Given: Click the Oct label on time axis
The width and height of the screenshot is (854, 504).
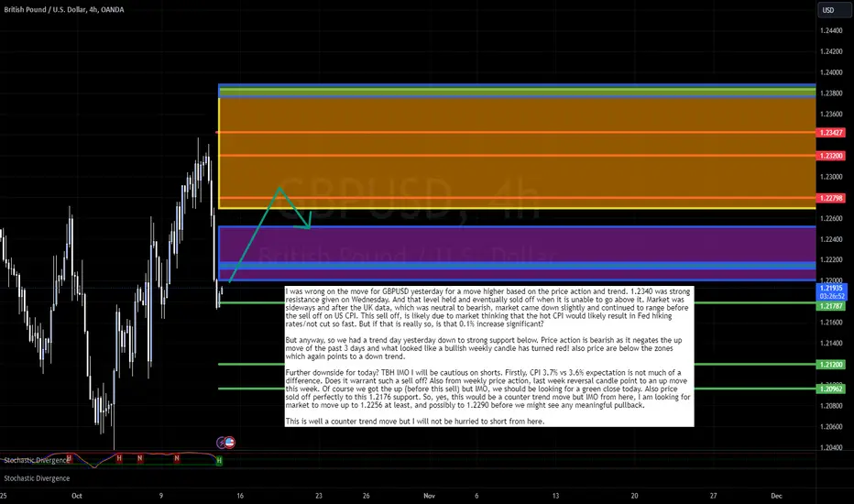Looking at the screenshot, I should [77, 496].
